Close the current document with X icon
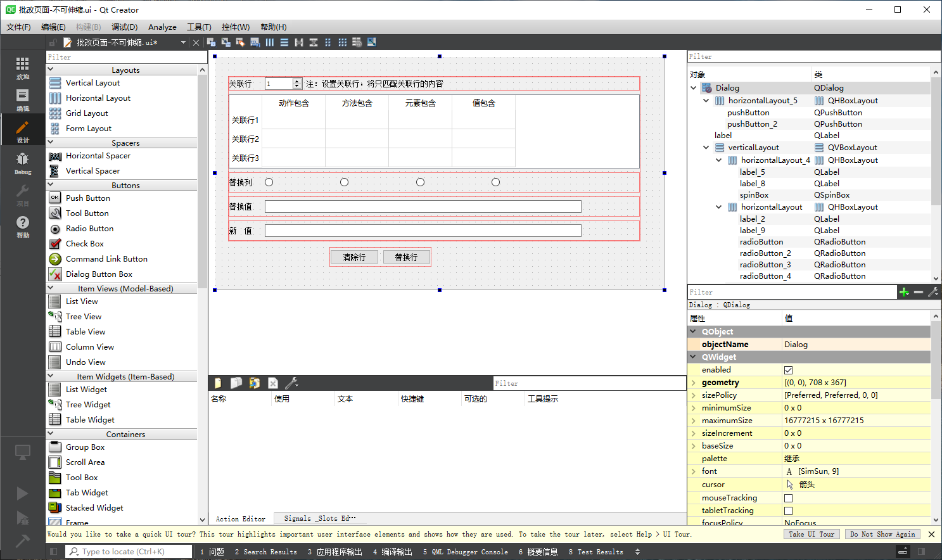The height and width of the screenshot is (560, 942). point(196,42)
